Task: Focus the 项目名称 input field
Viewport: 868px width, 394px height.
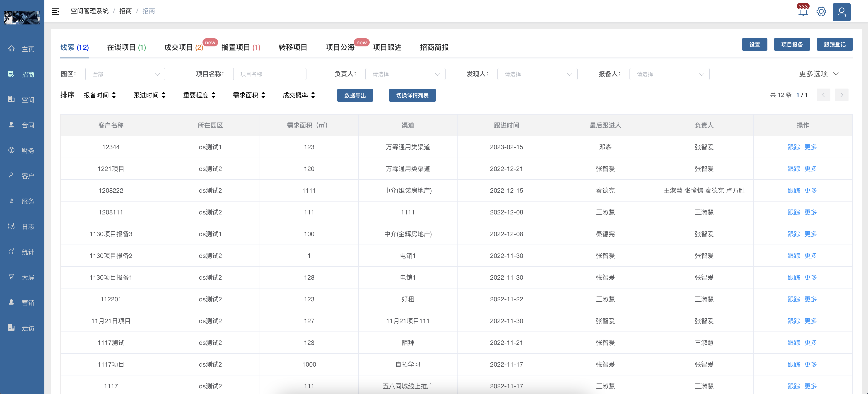Action: 270,74
